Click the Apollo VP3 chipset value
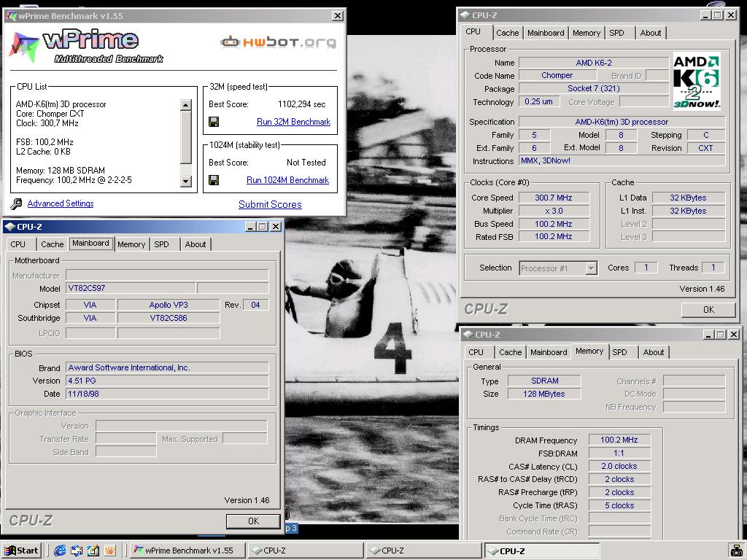This screenshot has height=560, width=747. pyautogui.click(x=169, y=305)
